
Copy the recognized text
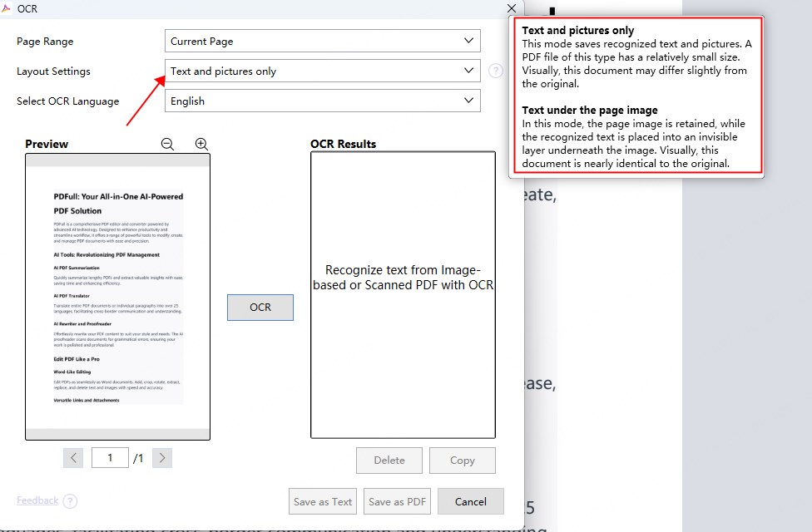pyautogui.click(x=462, y=460)
